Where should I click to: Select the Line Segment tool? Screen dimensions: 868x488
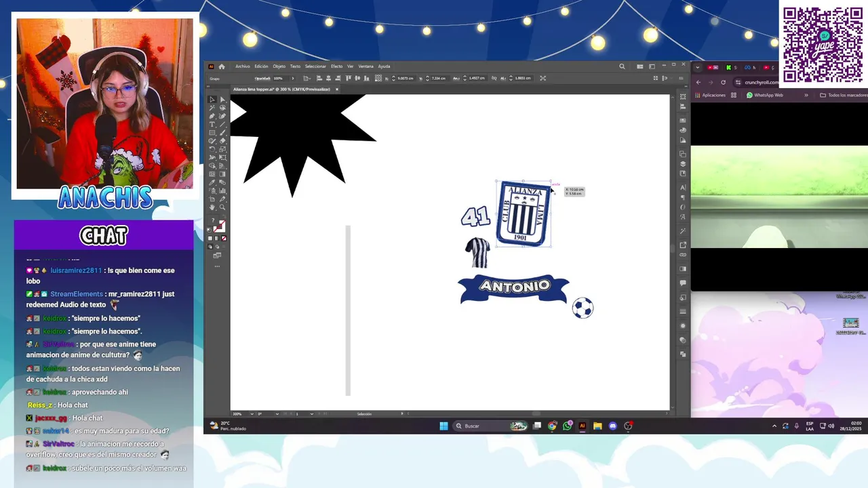pos(222,124)
